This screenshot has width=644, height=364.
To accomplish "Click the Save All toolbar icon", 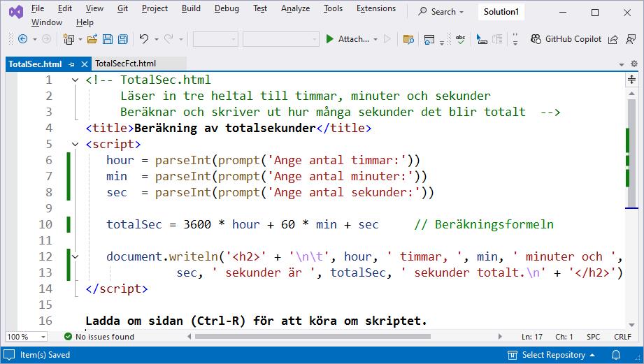I will [122, 39].
